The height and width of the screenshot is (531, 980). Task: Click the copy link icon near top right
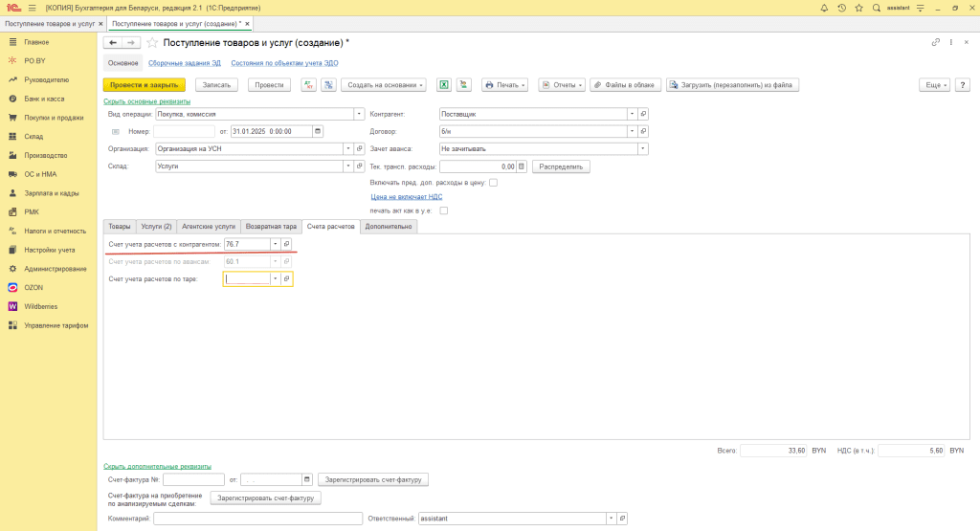[935, 43]
